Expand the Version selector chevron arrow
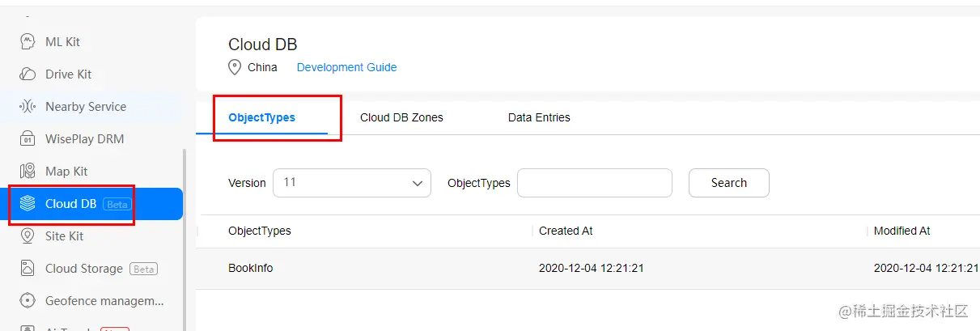Screen dimensions: 980x331 point(418,184)
